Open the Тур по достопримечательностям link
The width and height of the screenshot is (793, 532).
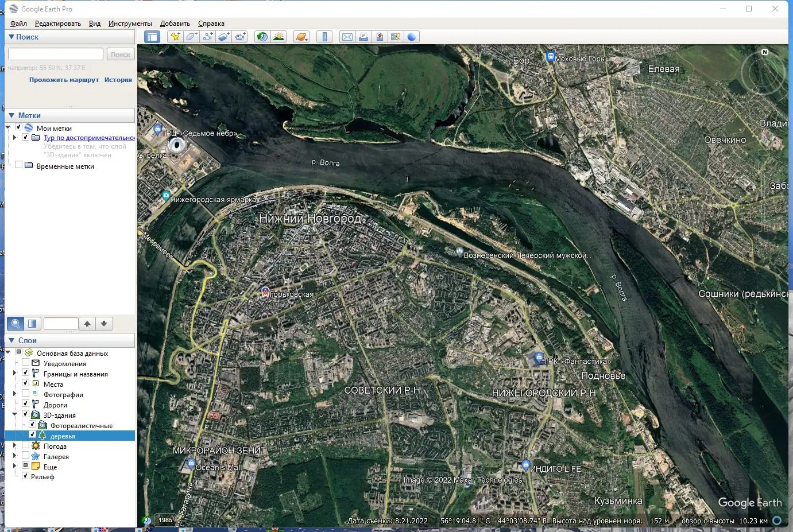(90, 138)
